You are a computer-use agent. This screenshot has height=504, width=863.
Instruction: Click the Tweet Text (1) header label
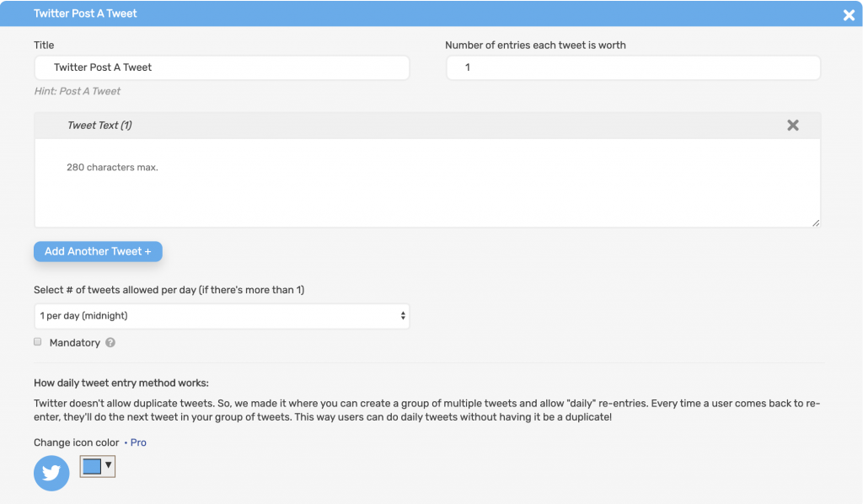(x=99, y=126)
